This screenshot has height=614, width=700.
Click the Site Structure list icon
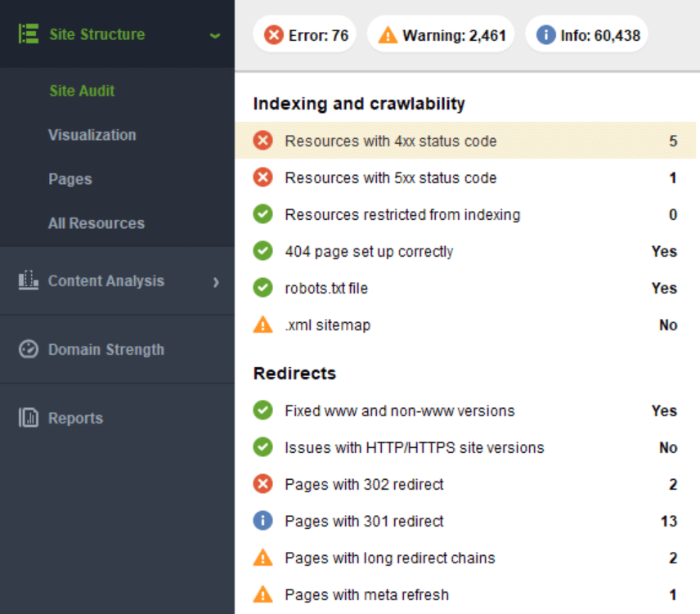(29, 34)
